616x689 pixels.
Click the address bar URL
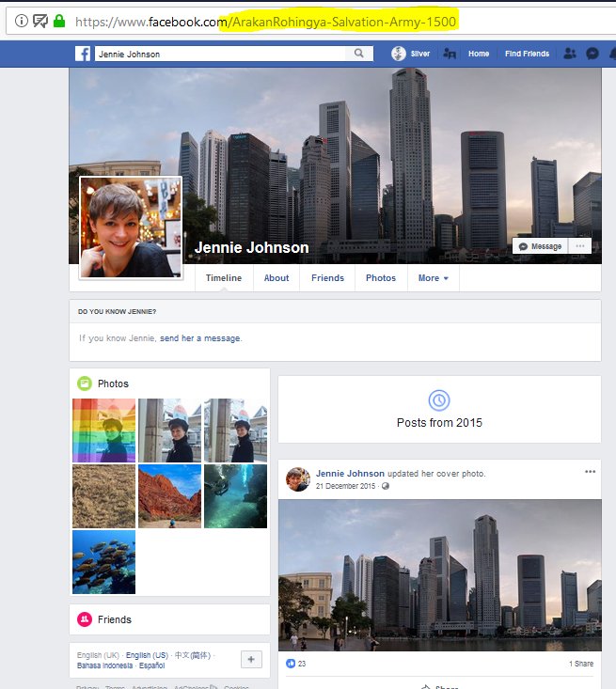(x=265, y=22)
